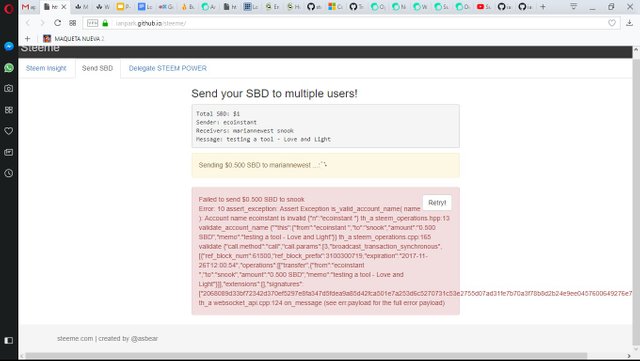Select the Send SBD tab
This screenshot has width=640, height=361.
[x=98, y=68]
